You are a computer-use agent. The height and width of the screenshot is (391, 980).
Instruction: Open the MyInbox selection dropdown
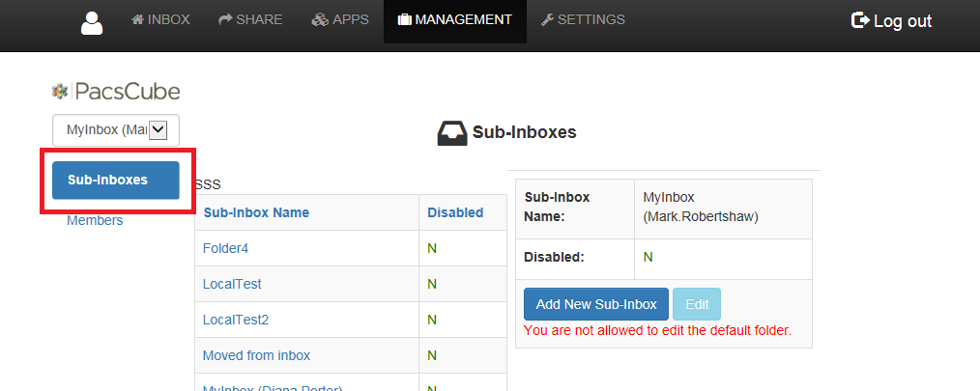(116, 130)
